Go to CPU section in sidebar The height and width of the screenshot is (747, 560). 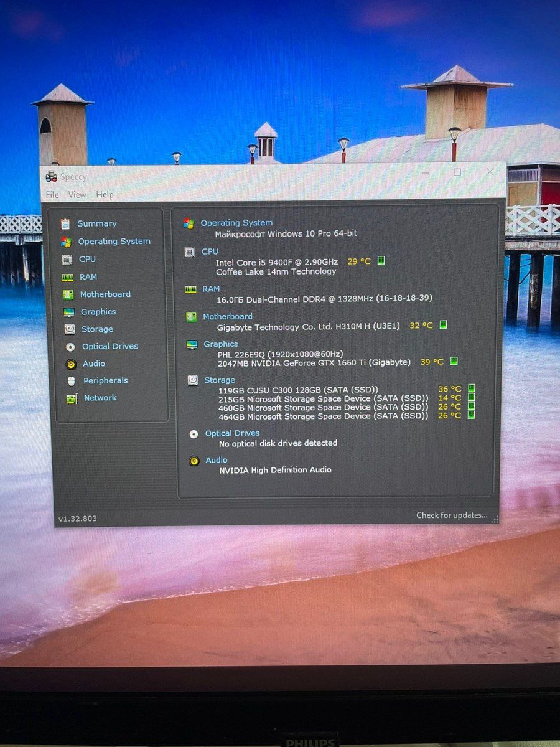[87, 259]
